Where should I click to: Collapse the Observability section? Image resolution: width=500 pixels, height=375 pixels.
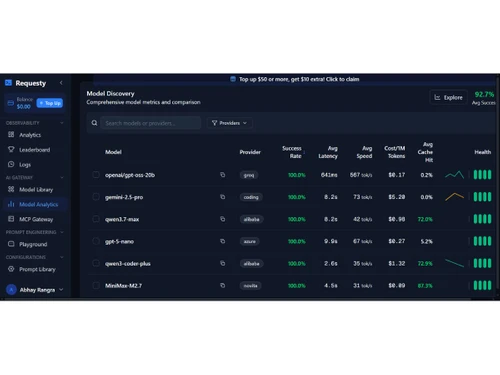pos(62,123)
